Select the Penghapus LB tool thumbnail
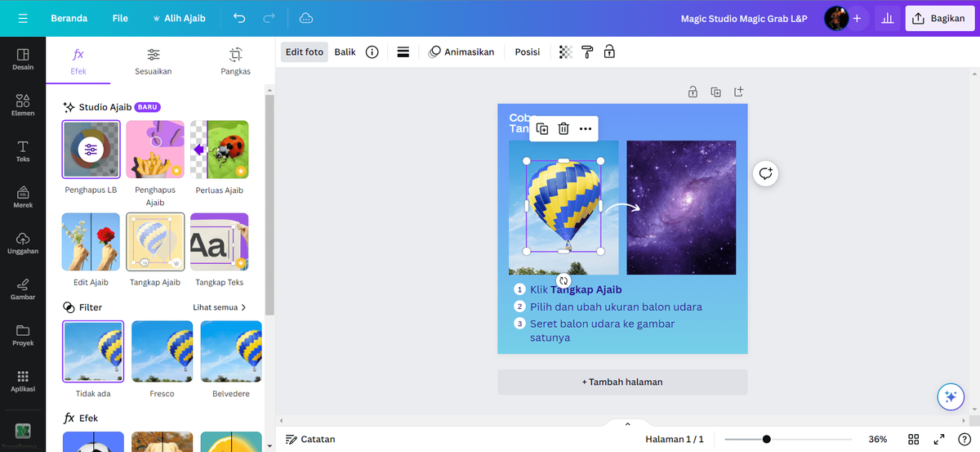Viewport: 980px width, 452px height. click(x=91, y=150)
